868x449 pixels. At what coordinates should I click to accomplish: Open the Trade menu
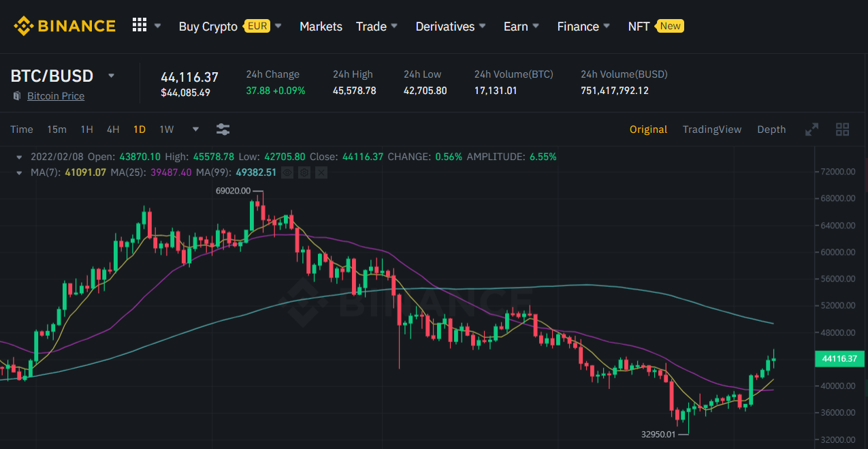tap(371, 26)
